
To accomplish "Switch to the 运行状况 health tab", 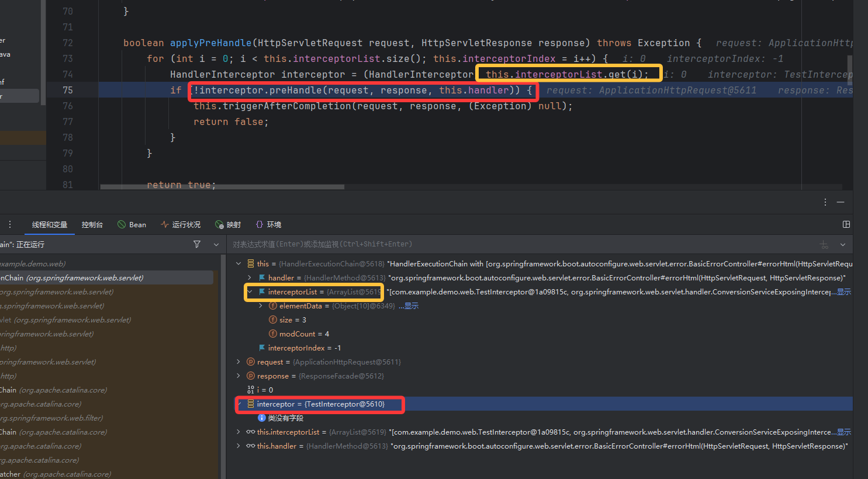I will [181, 225].
